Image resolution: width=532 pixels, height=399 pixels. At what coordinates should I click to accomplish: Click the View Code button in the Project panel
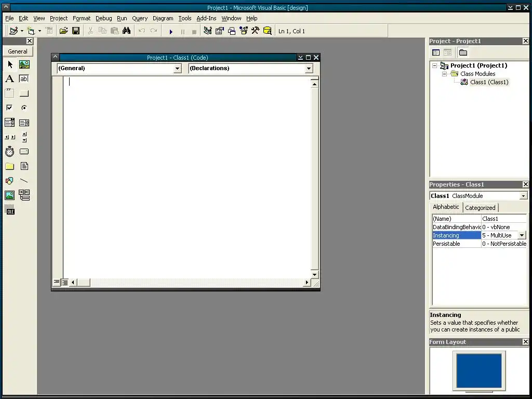[436, 52]
